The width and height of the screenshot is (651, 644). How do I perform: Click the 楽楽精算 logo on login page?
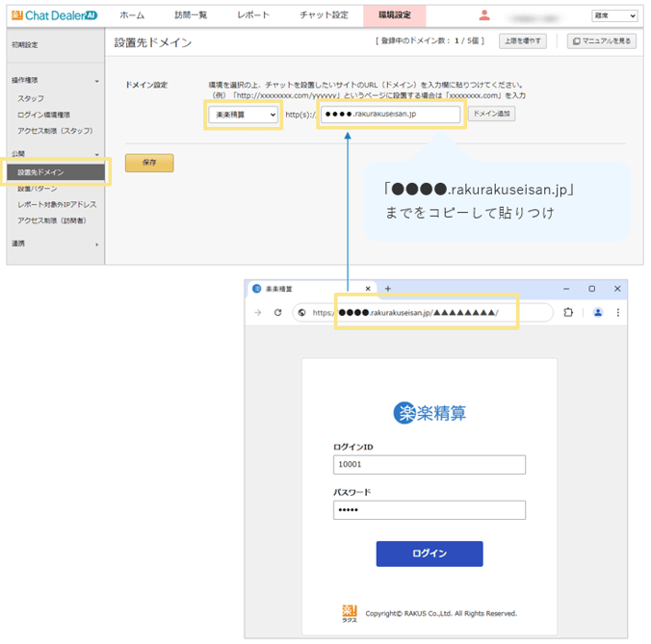430,413
